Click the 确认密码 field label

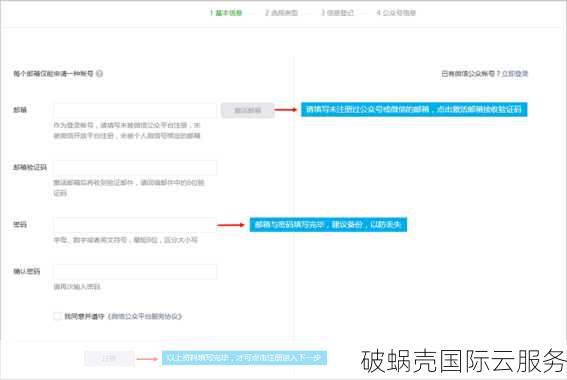[x=27, y=271]
